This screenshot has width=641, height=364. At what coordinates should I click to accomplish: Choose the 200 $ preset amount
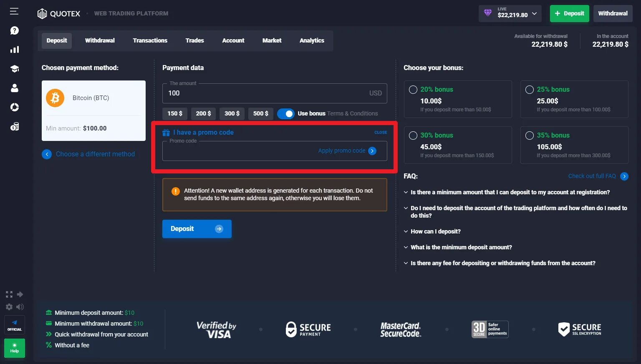coord(204,113)
